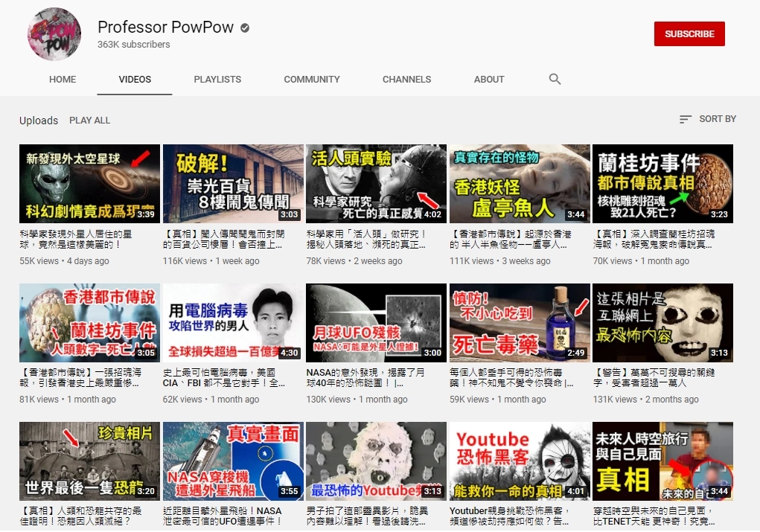Open the Youtube hacker video thumbnail, 4:01
Image resolution: width=760 pixels, height=532 pixels.
(x=520, y=461)
